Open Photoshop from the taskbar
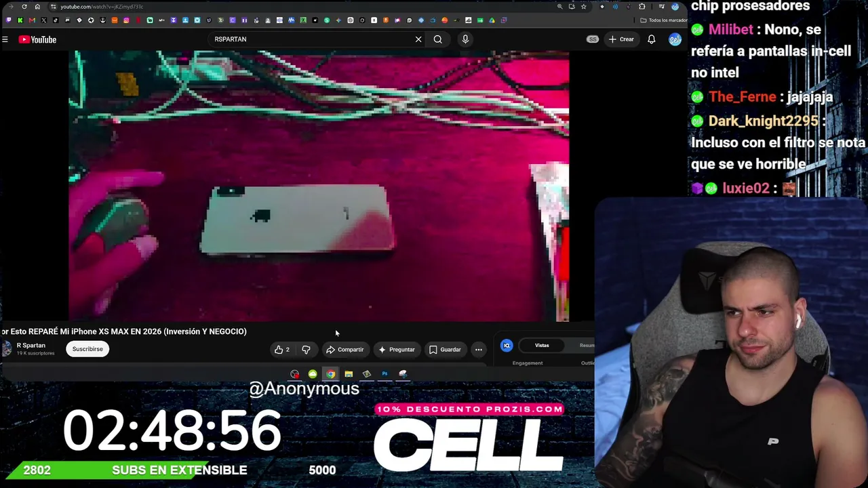 point(384,374)
